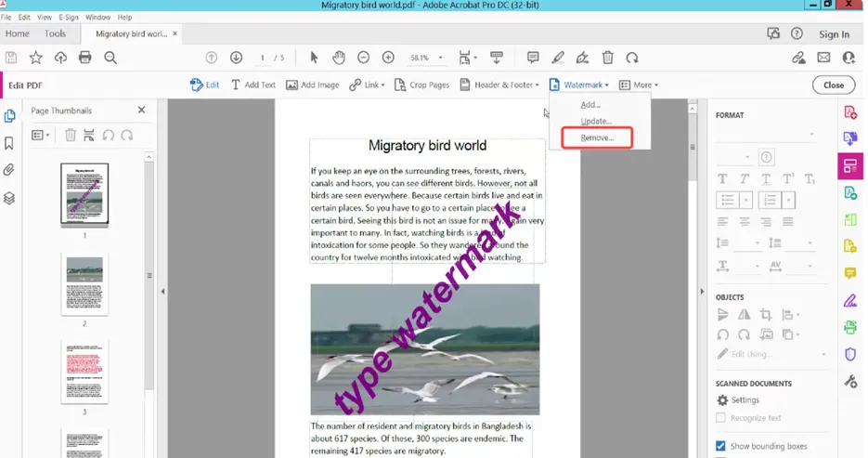
Task: Rotate thumbnail pages counterclockwise
Action: pyautogui.click(x=109, y=135)
